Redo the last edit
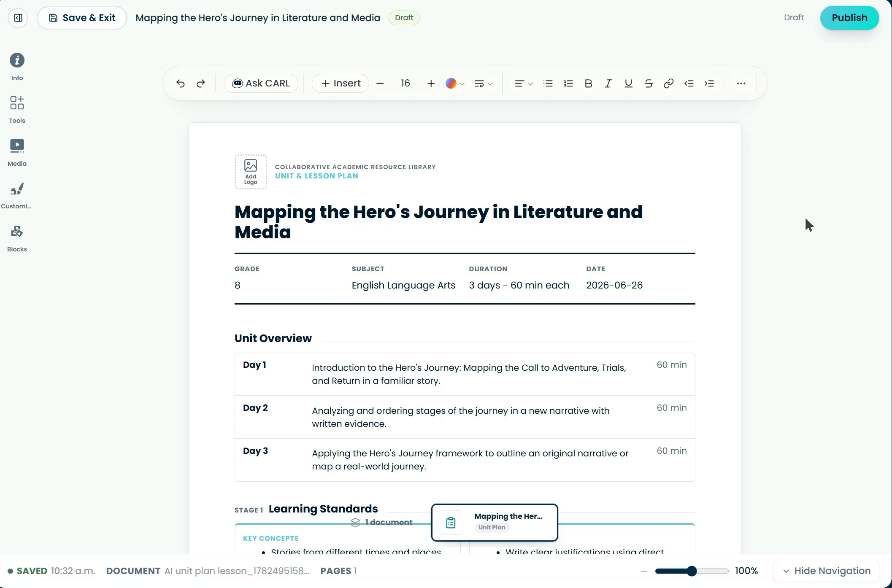Image resolution: width=892 pixels, height=588 pixels. coord(201,84)
